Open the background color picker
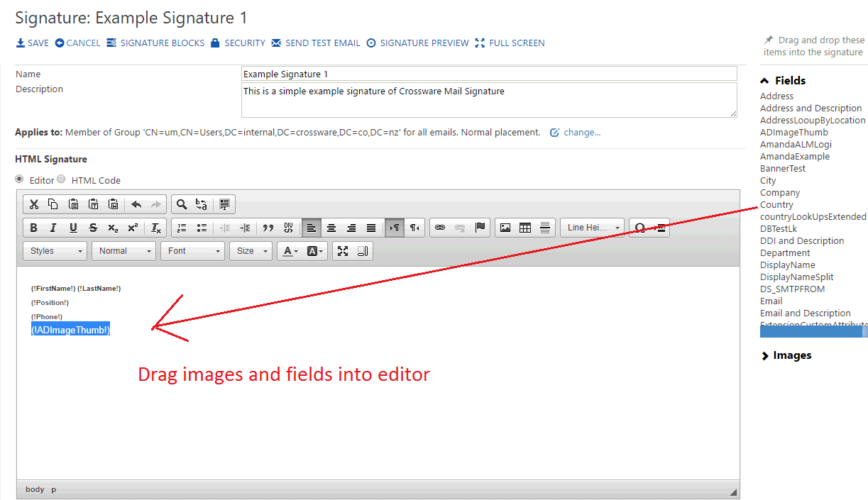The width and height of the screenshot is (868, 500). [x=315, y=251]
